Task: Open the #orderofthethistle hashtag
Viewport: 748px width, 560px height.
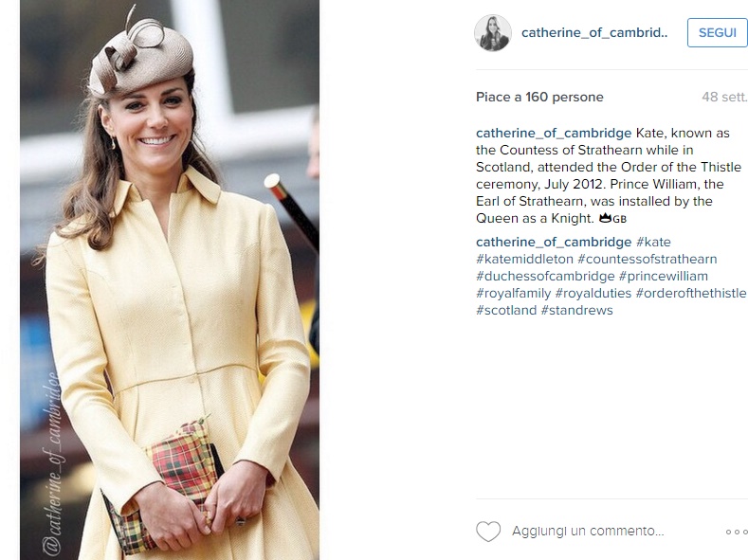Action: [x=691, y=293]
